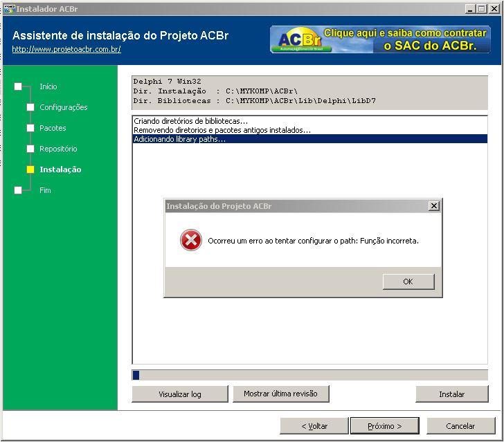Viewport: 504px width, 442px height.
Task: Select the Configurações step
Action: point(63,107)
